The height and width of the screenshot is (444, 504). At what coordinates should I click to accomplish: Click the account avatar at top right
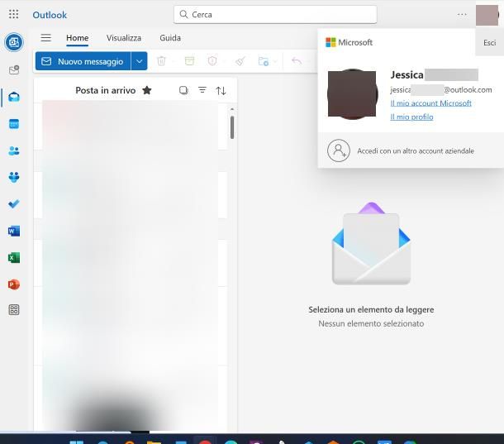point(487,15)
